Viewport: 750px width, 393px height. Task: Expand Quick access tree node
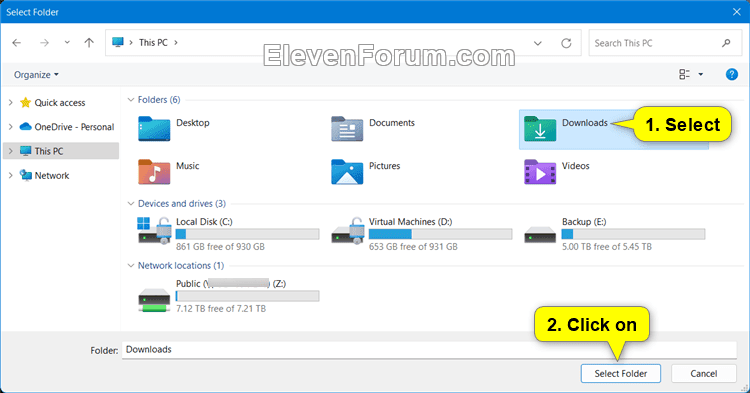tap(11, 102)
